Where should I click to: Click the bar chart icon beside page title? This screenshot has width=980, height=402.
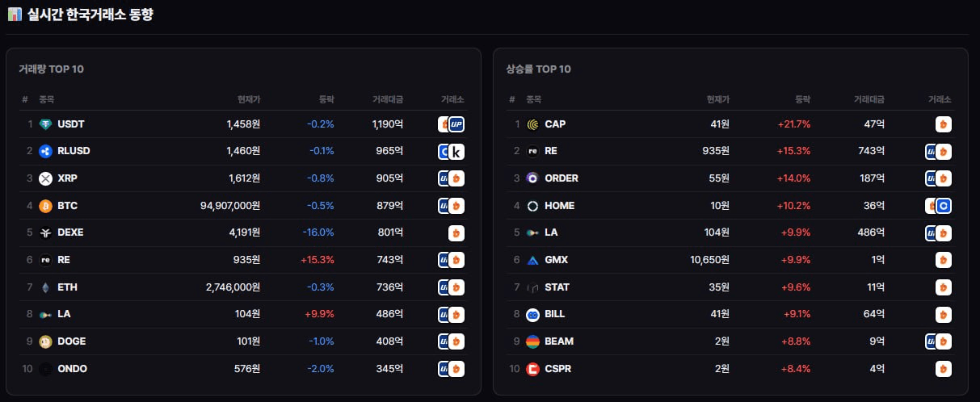click(15, 15)
